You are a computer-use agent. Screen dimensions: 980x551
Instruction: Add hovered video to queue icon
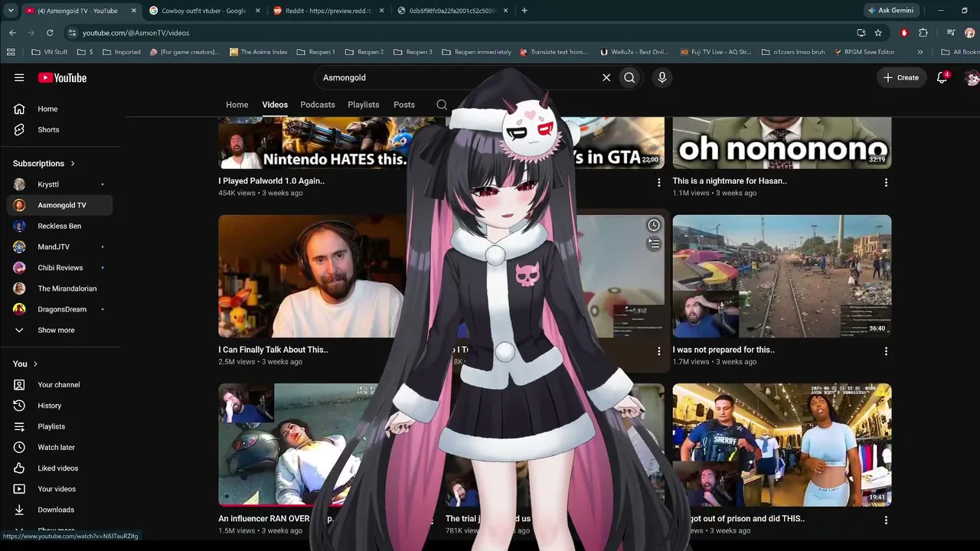pos(654,243)
